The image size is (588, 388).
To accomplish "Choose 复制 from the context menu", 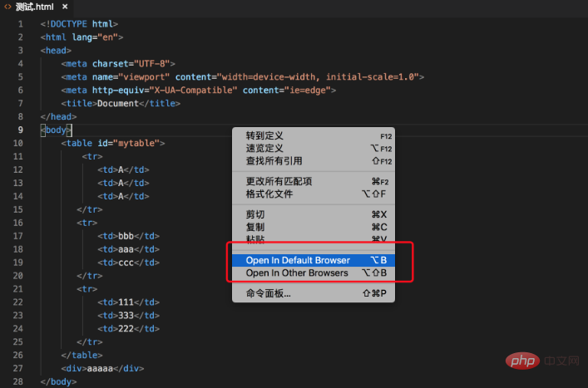I will pos(255,227).
